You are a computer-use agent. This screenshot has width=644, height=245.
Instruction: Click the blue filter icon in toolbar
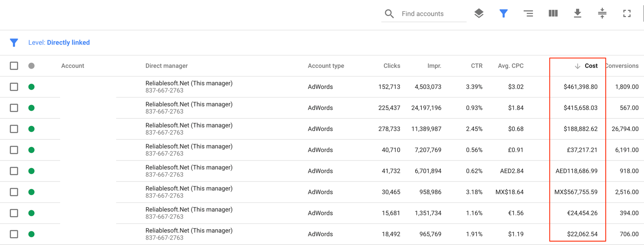pos(504,14)
